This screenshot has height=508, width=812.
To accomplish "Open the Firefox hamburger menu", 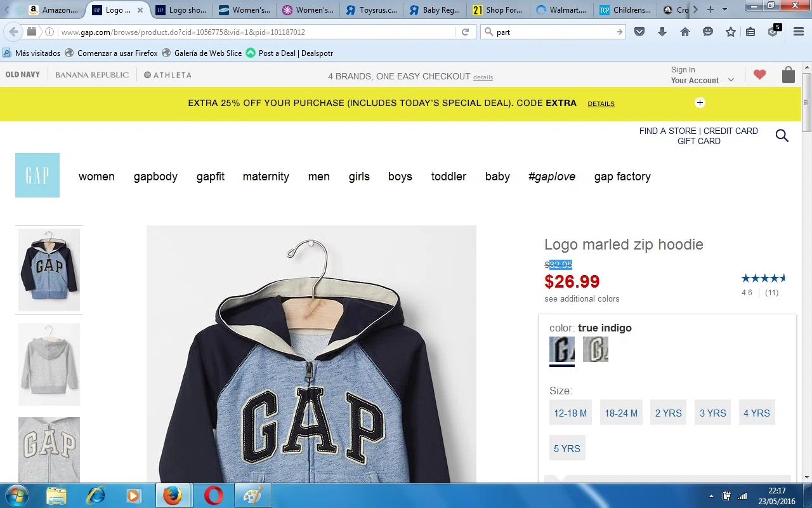I will tap(798, 32).
